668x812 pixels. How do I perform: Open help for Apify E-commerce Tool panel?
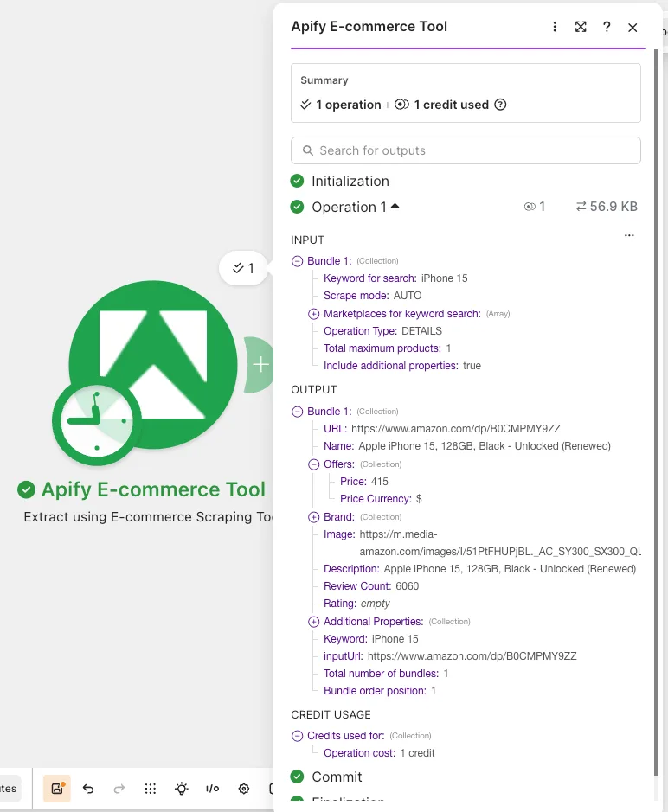[607, 27]
